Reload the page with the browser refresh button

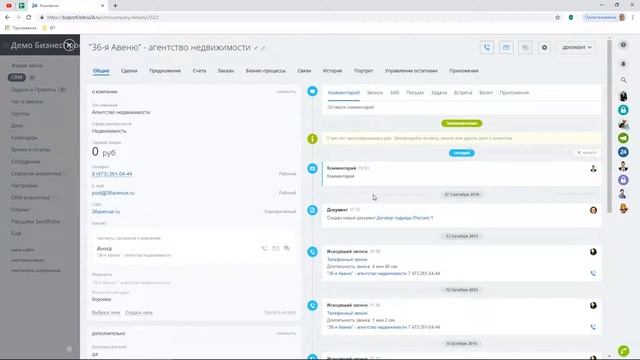tap(29, 18)
